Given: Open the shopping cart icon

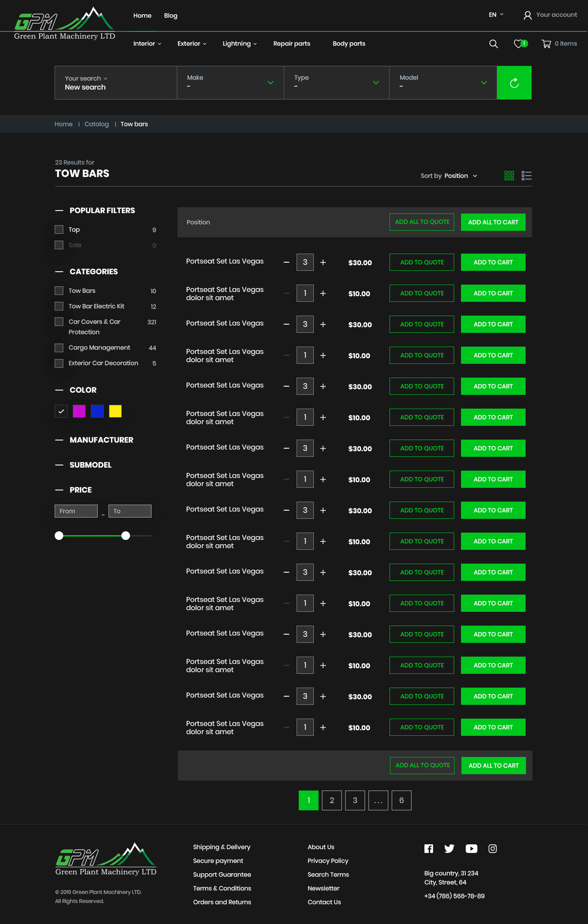Looking at the screenshot, I should click(x=546, y=43).
